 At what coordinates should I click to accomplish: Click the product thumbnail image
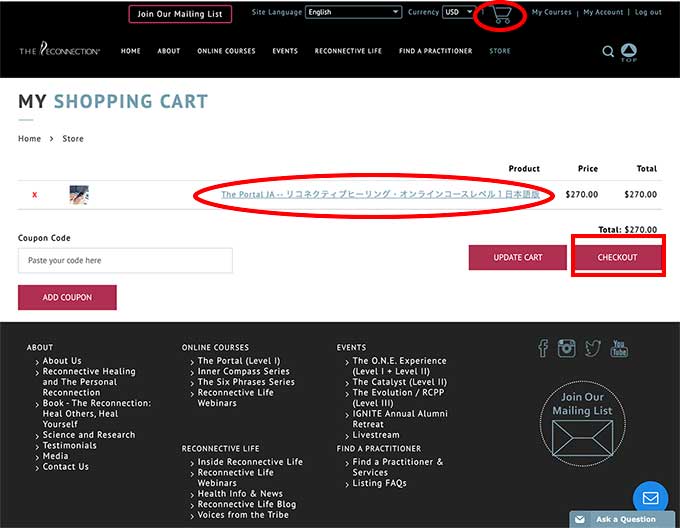click(x=79, y=195)
